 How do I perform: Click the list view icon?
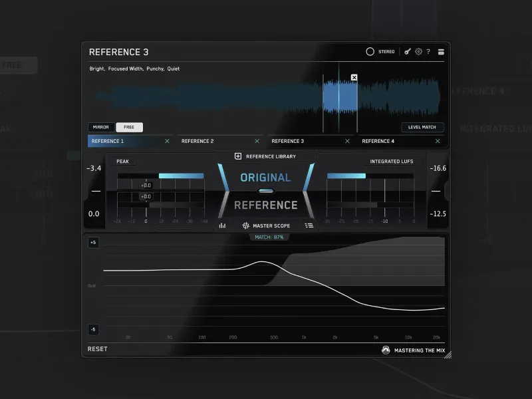click(x=309, y=225)
